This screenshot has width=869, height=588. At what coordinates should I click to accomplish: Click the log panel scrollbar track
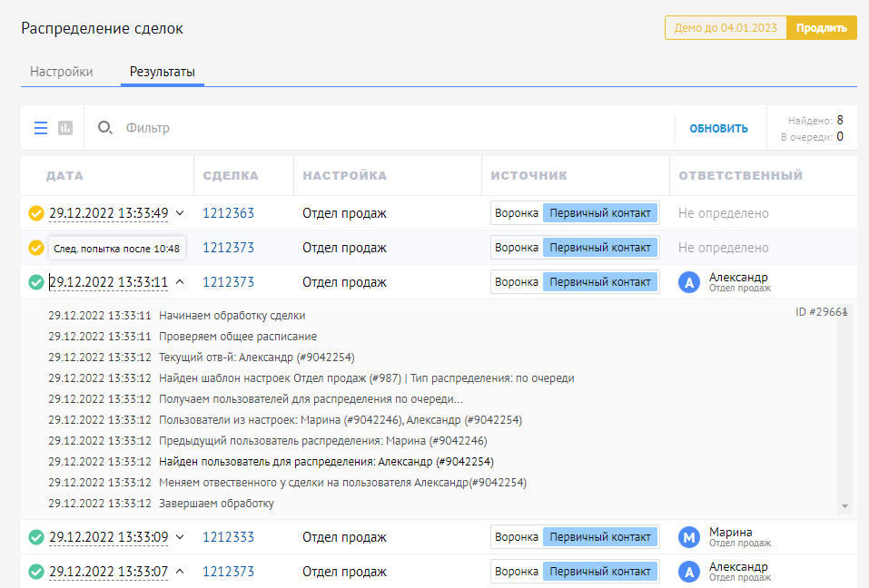tap(844, 410)
